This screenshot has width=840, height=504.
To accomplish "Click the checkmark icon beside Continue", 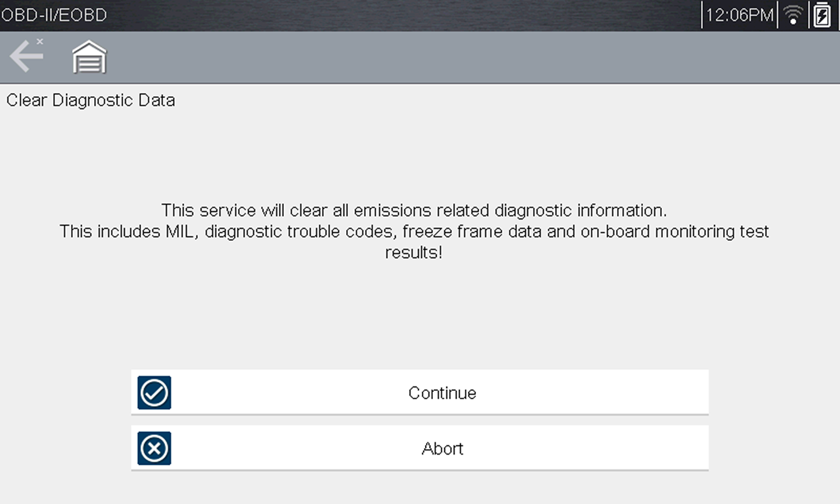I will pos(154,393).
